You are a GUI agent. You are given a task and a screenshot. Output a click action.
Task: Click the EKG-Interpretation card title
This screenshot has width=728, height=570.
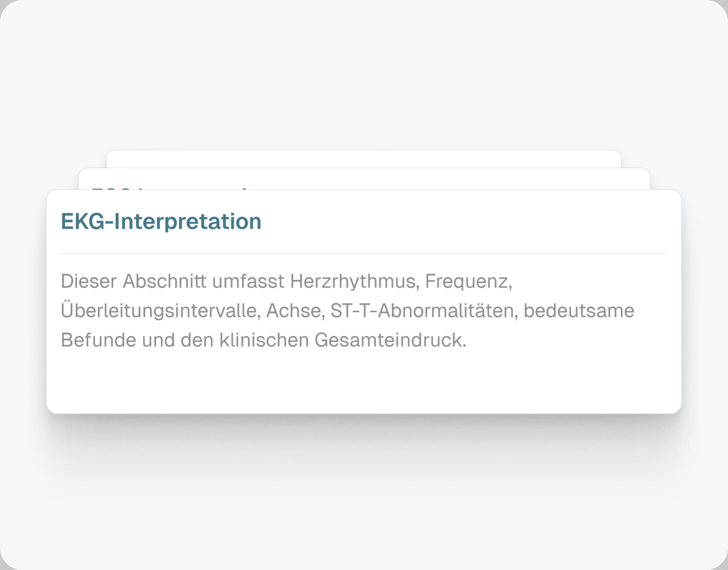point(161,221)
